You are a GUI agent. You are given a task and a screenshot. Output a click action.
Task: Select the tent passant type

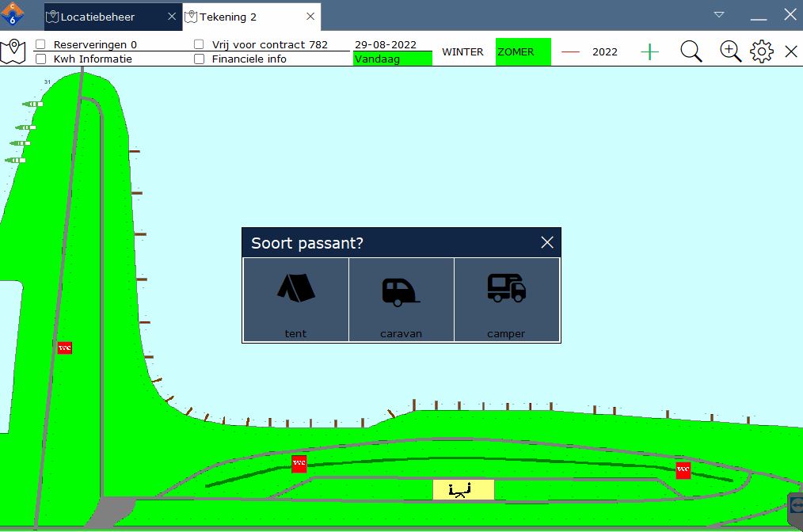pos(295,299)
